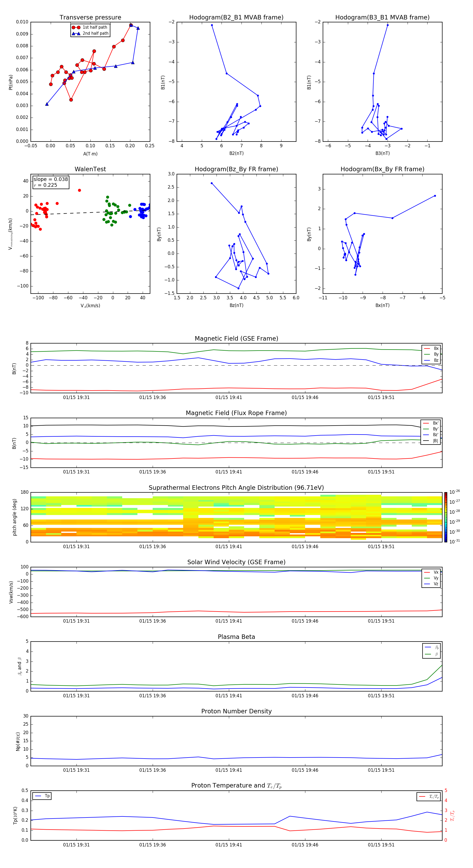Click the 'B3(nT)' x-axis label
The height and width of the screenshot is (868, 473).
382,153
